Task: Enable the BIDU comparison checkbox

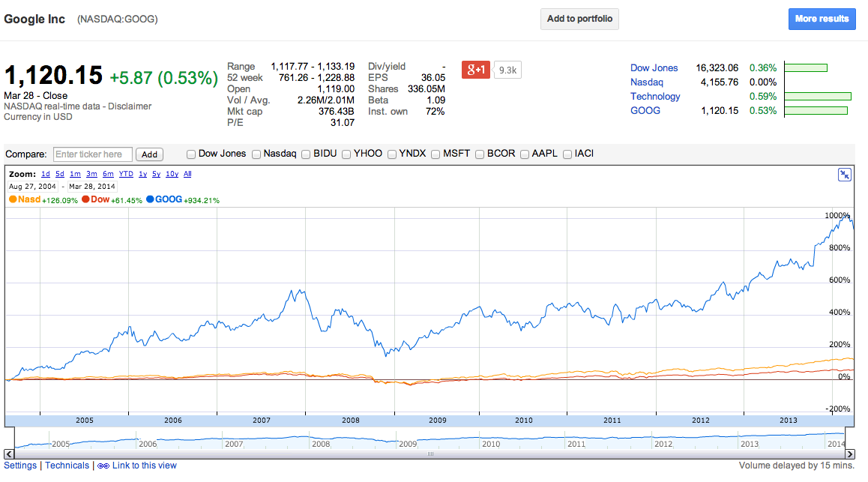Action: tap(306, 154)
